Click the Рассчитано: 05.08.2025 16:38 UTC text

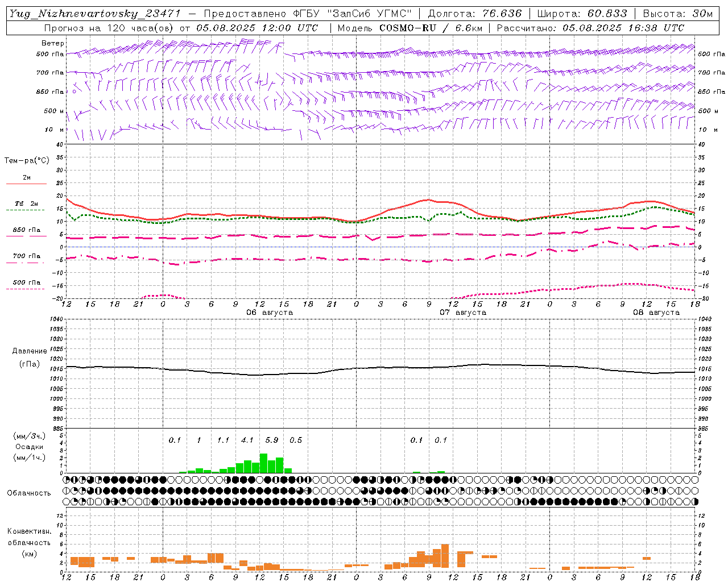[x=590, y=28]
